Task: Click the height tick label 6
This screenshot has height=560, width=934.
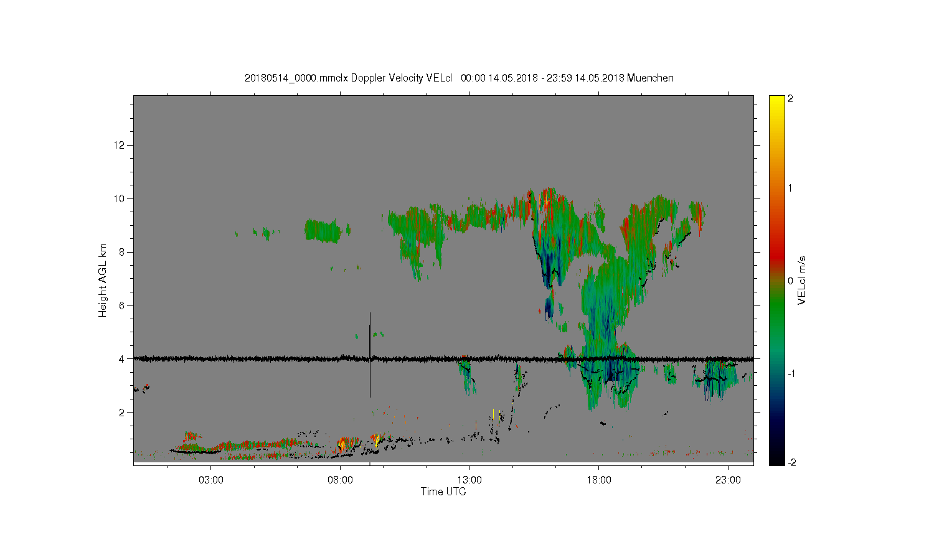Action: pyautogui.click(x=122, y=305)
